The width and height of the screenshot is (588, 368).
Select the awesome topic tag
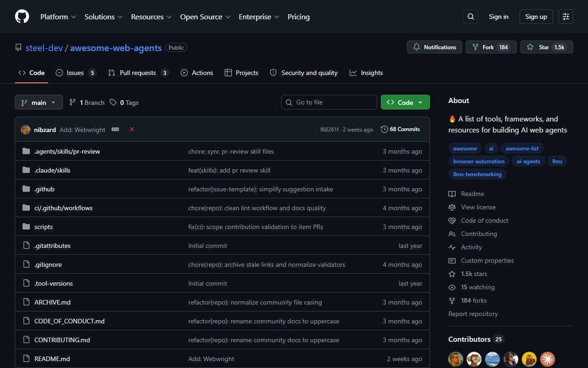pyautogui.click(x=465, y=149)
